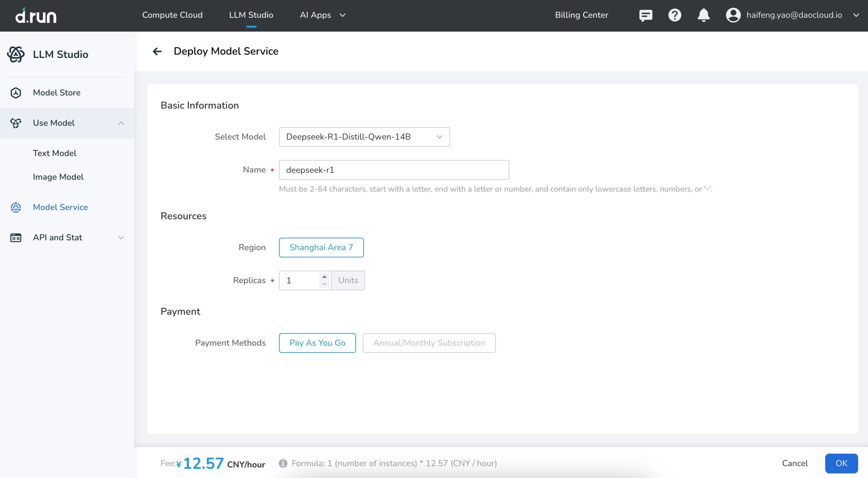Click the back arrow beside Deploy Model Service
868x478 pixels.
point(157,51)
